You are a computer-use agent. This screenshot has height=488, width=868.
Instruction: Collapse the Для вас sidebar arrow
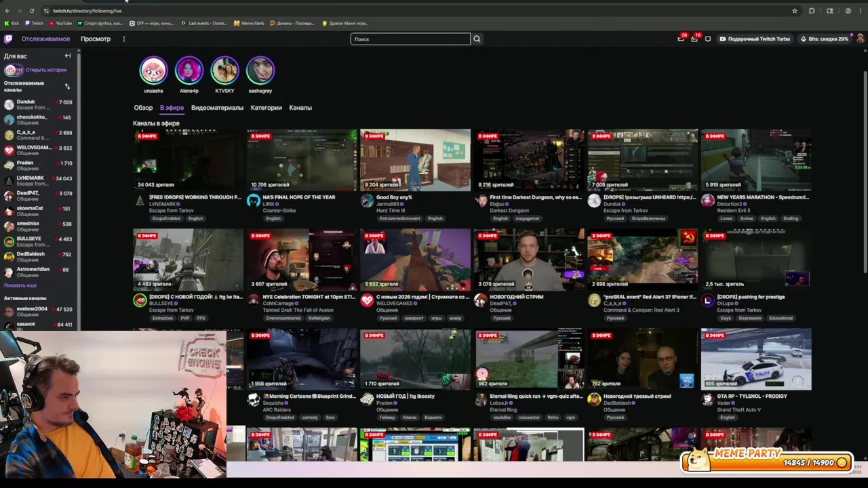click(x=68, y=56)
